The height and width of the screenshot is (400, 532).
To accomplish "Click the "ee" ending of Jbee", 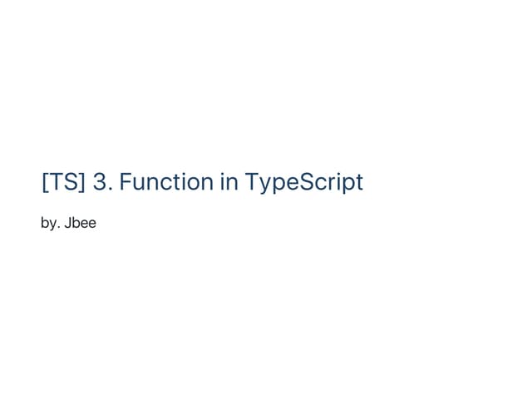I will (90, 225).
